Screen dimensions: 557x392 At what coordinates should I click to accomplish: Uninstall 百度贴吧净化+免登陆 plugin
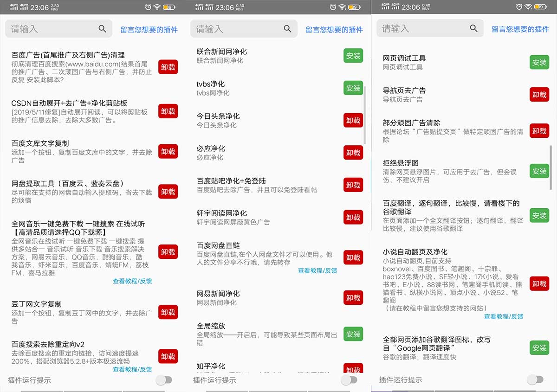point(353,185)
